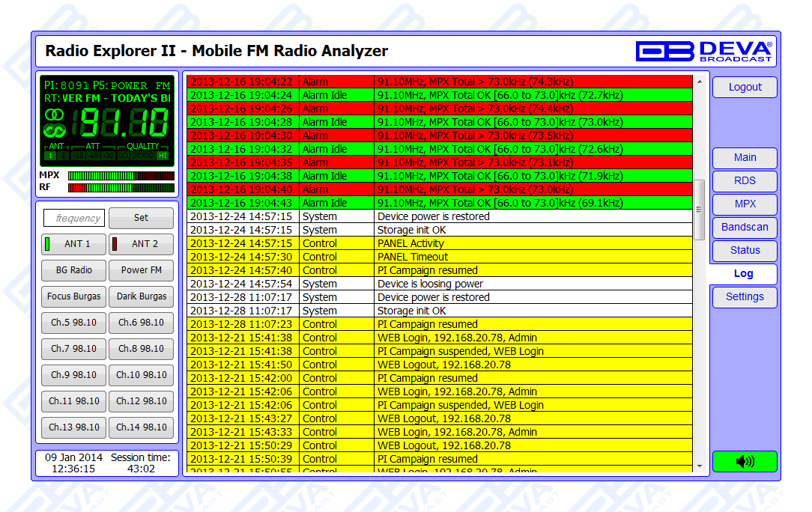Switch to antenna ANT 1
The image size is (812, 512).
(x=73, y=244)
